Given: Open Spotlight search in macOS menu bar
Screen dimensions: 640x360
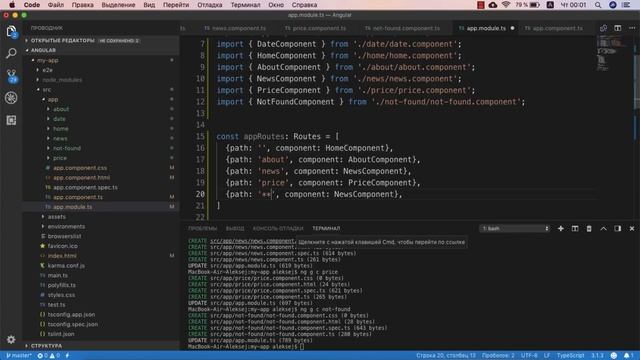Looking at the screenshot, I should click(598, 5).
